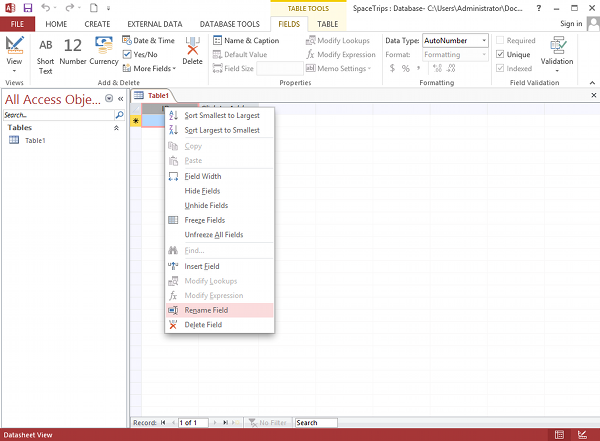
Task: Click the Undo arrow icon
Action: (x=46, y=8)
